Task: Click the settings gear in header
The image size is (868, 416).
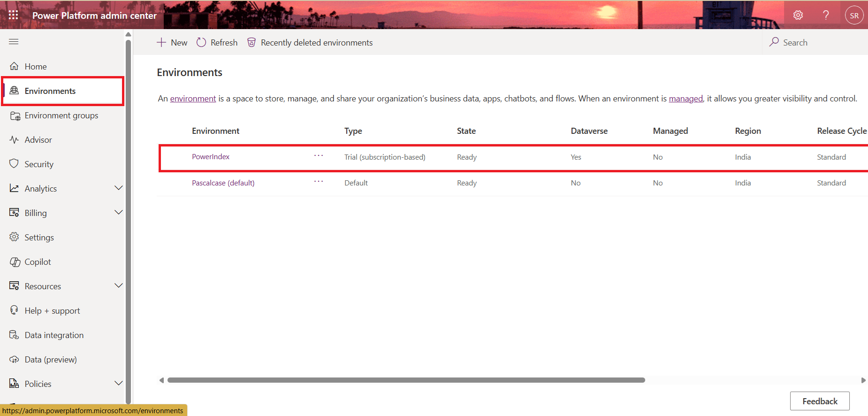Action: [798, 15]
